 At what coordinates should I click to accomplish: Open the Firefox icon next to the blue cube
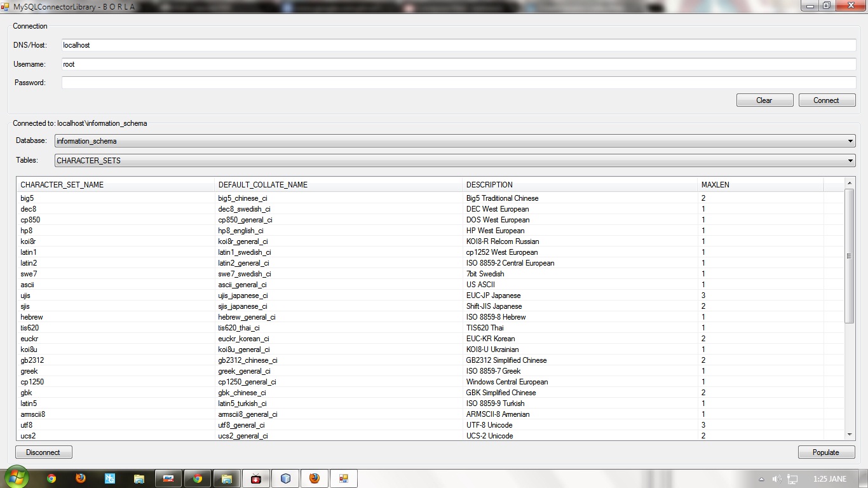coord(315,478)
